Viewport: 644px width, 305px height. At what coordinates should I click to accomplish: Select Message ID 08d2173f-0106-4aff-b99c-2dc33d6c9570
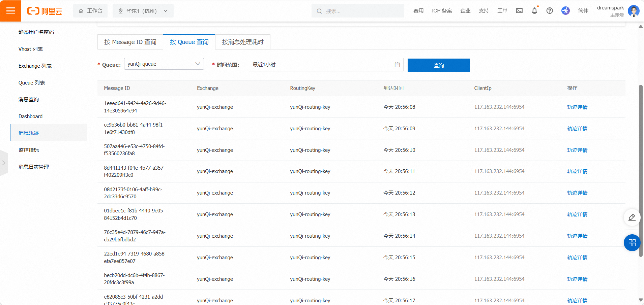click(x=133, y=193)
